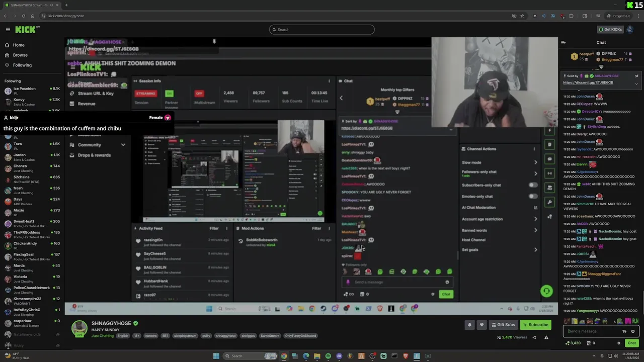This screenshot has width=644, height=362.
Task: Expand the top gifters leaderboard arrow
Action: click(601, 66)
